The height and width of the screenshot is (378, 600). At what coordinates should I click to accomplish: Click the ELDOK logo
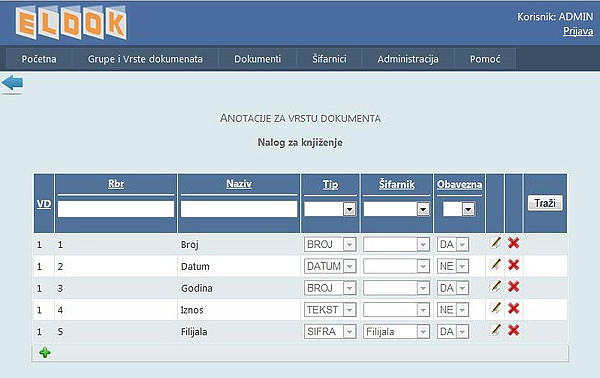point(71,23)
